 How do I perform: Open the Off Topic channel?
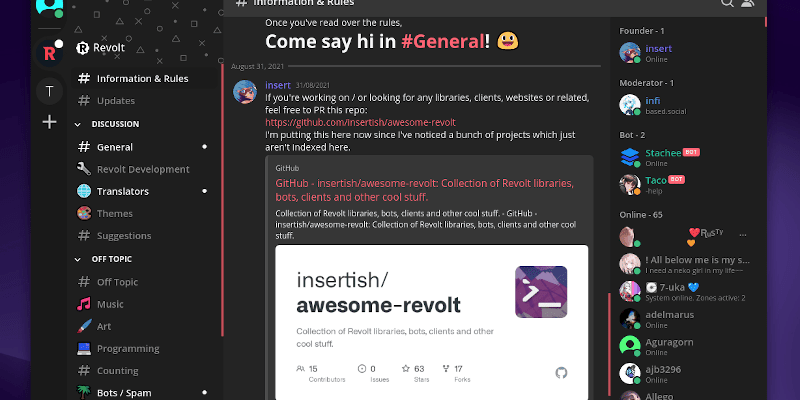(x=145, y=282)
